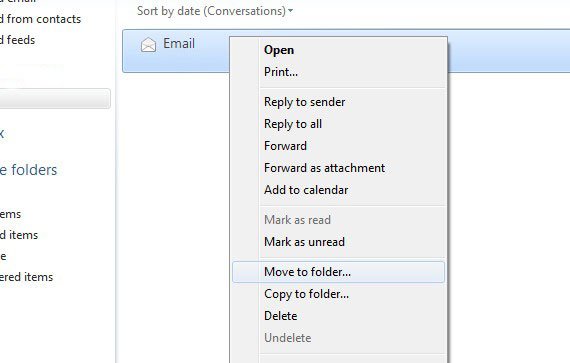Select the Email message row
The height and width of the screenshot is (363, 570).
[346, 51]
